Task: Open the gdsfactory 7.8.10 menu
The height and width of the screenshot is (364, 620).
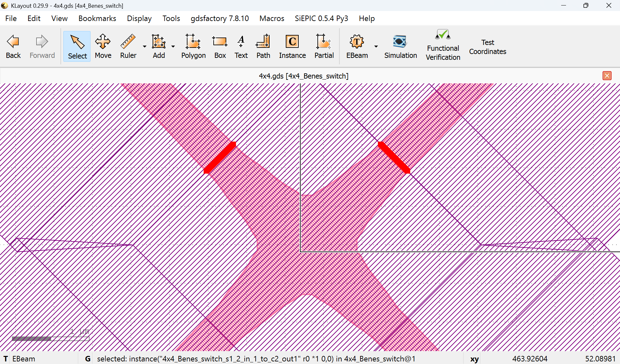Action: pos(219,18)
